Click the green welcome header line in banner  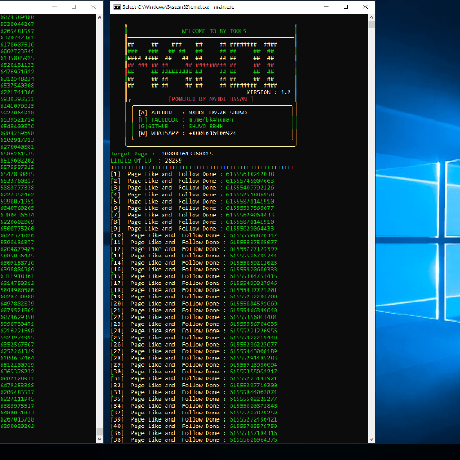click(214, 31)
